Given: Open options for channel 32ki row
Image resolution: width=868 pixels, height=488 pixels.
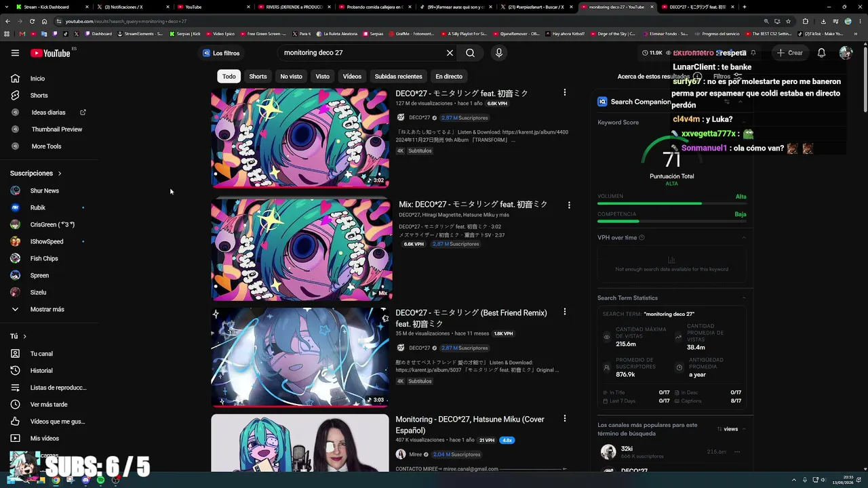Looking at the screenshot, I should point(737,452).
